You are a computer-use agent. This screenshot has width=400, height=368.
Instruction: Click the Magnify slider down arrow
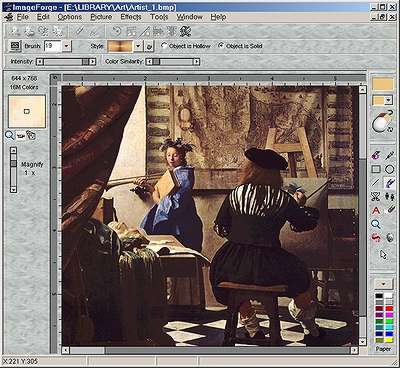pyautogui.click(x=13, y=190)
